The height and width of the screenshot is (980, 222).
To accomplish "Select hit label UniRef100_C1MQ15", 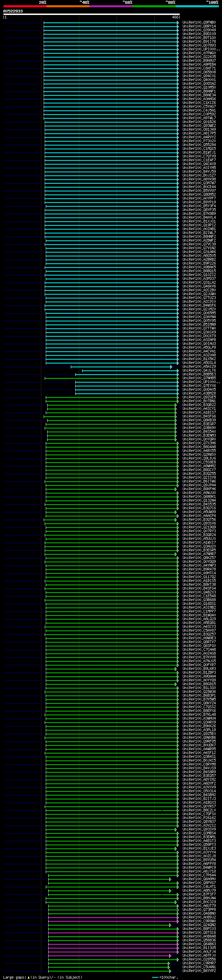I will 199,148.
